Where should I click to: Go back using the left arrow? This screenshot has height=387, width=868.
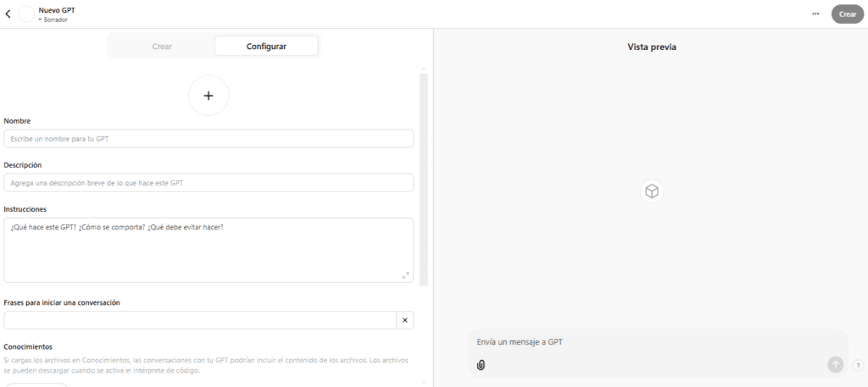(8, 14)
